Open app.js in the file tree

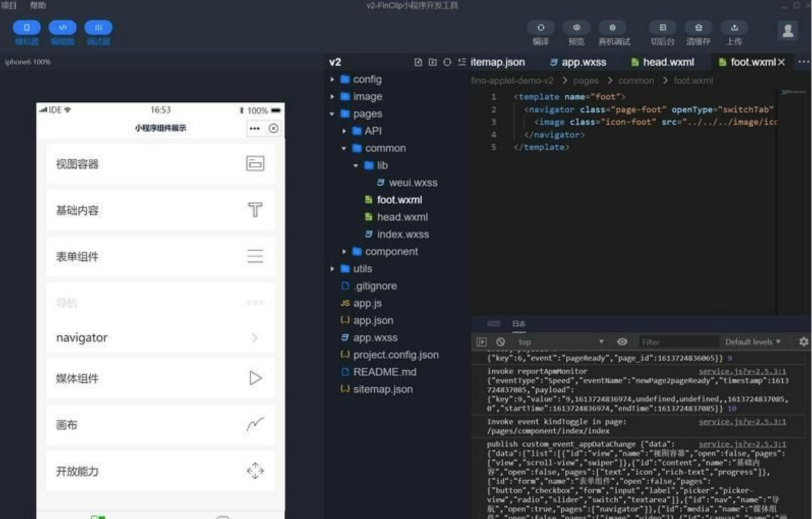(x=361, y=304)
